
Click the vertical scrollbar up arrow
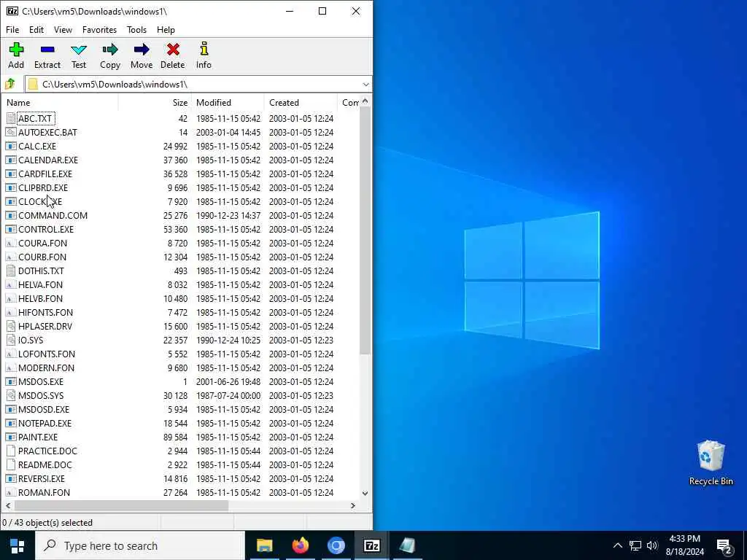(365, 101)
